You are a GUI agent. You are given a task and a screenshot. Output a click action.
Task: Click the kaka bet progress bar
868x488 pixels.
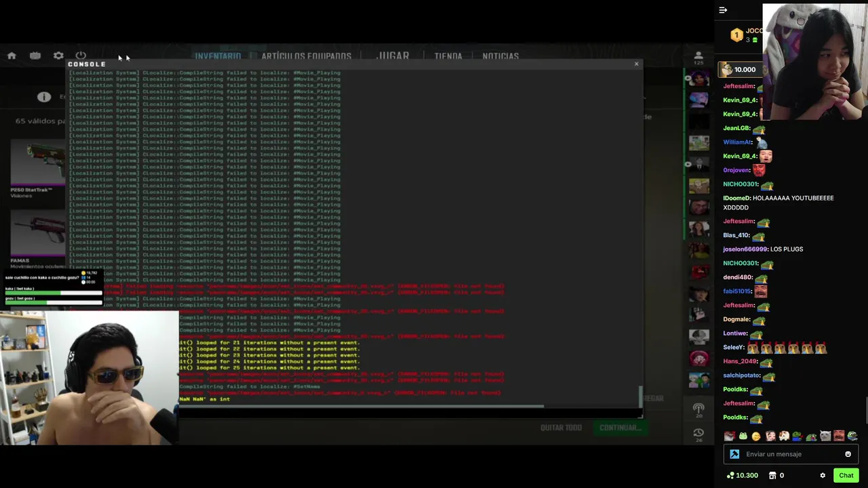pyautogui.click(x=52, y=293)
